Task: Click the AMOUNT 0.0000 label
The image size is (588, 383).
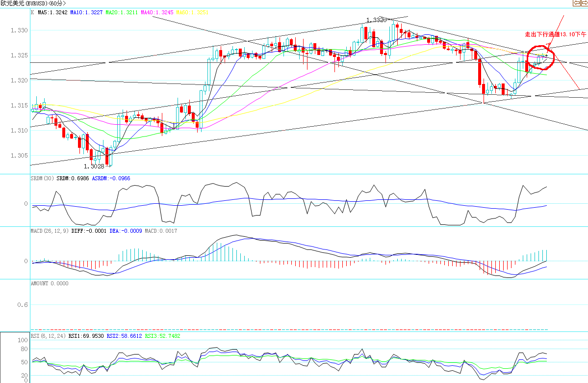Action: pyautogui.click(x=50, y=283)
